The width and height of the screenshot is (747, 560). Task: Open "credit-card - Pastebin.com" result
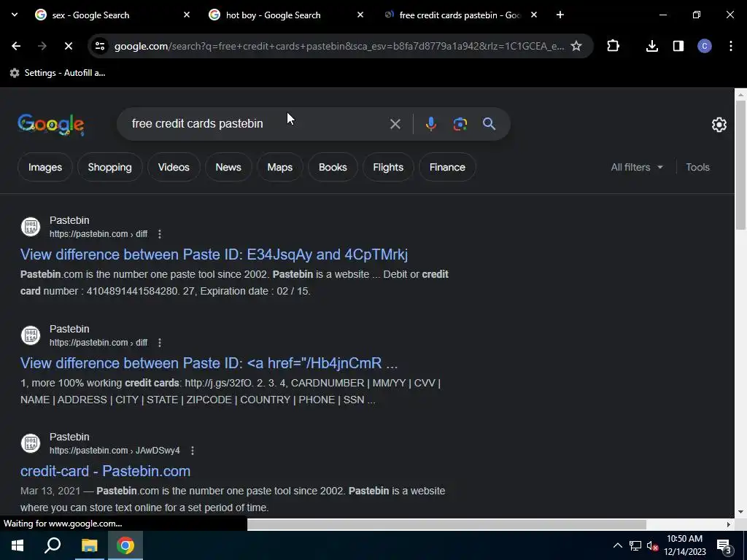[105, 471]
